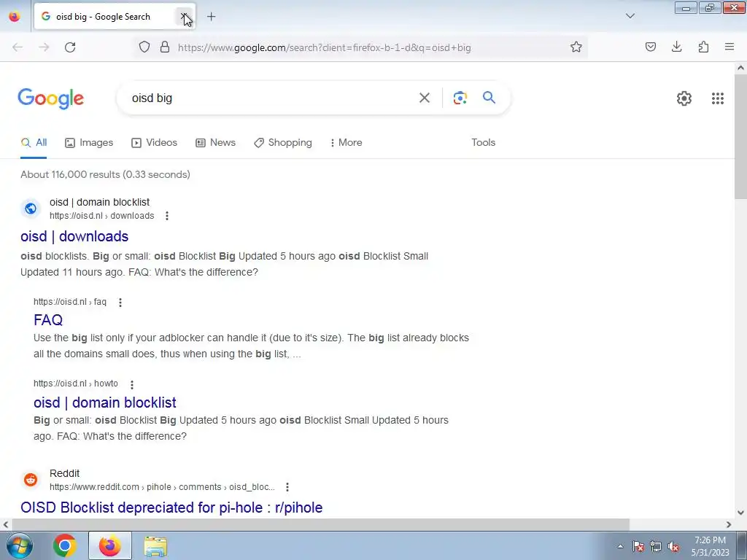Screen dimensions: 747x560
Task: Open Reddit 'OISD Blocklist depreciated for pi-hole' link
Action: click(x=171, y=507)
